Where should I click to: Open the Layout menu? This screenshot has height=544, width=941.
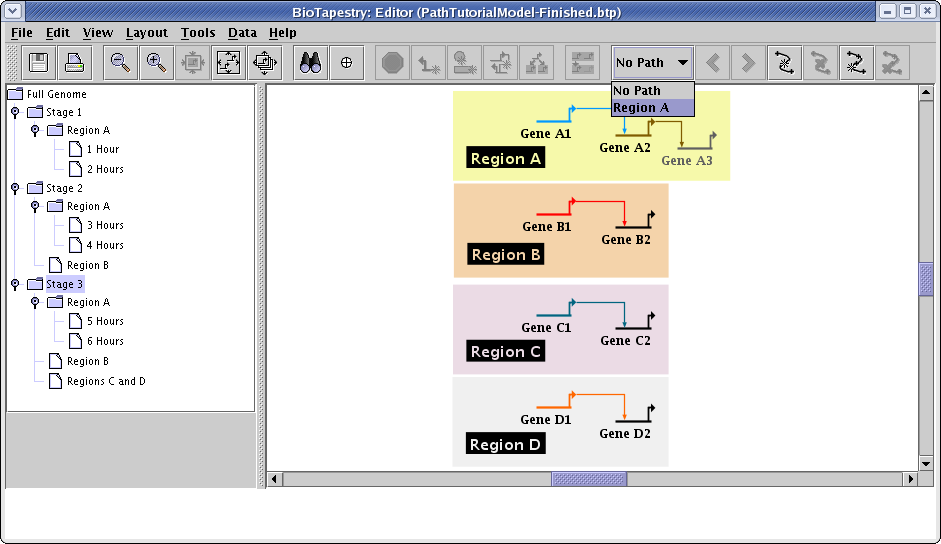(x=146, y=33)
